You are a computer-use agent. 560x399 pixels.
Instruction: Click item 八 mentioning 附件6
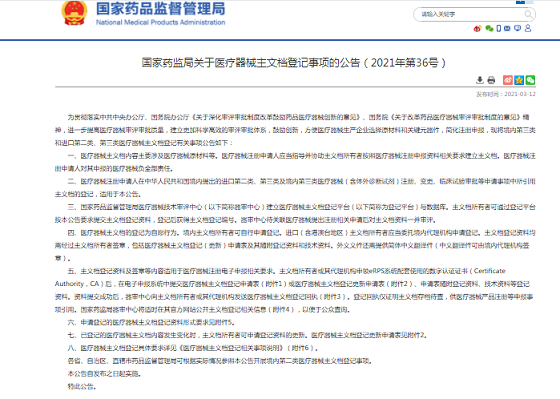click(x=192, y=348)
